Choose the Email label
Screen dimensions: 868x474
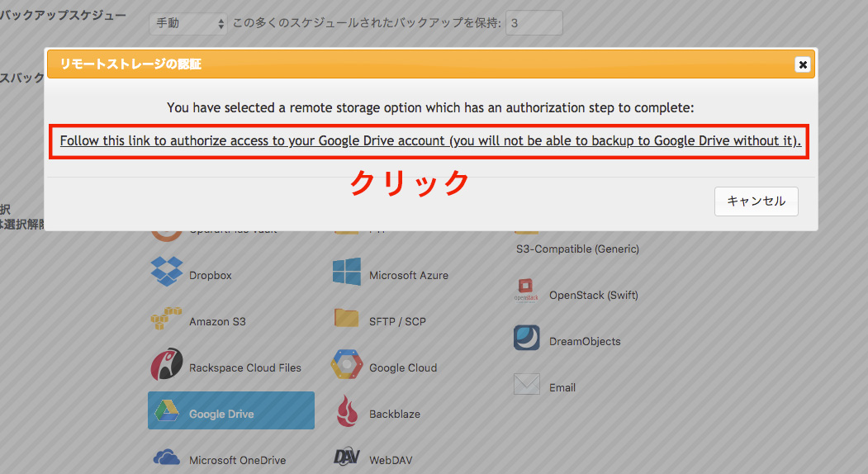pyautogui.click(x=562, y=387)
